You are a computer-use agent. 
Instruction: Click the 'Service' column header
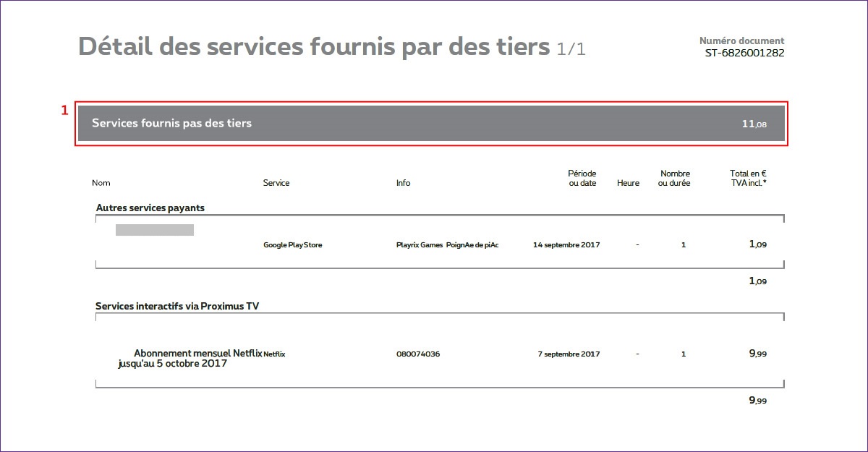(276, 183)
